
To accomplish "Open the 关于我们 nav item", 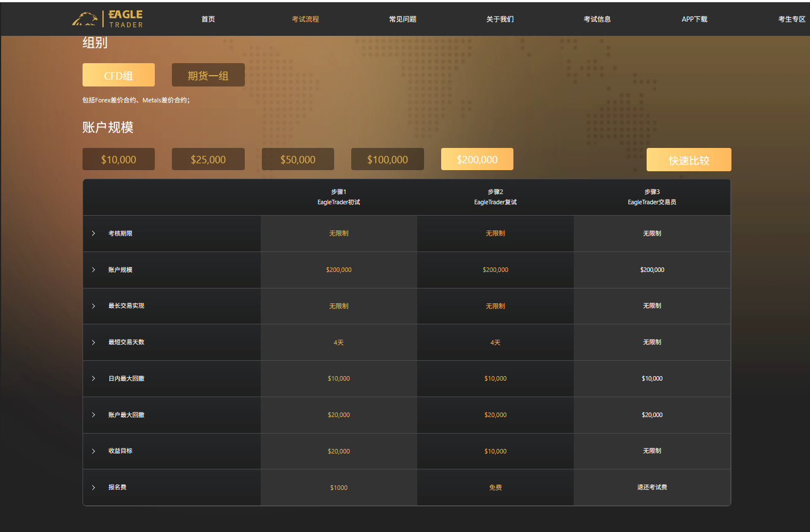I will (x=500, y=19).
